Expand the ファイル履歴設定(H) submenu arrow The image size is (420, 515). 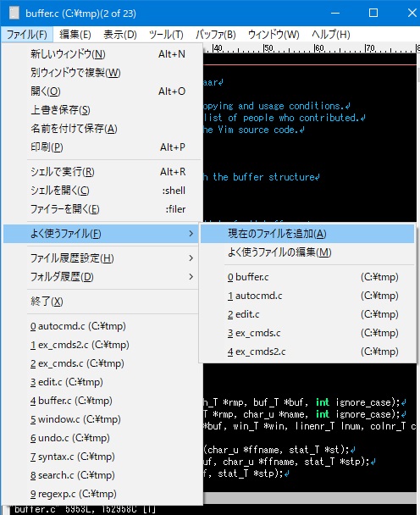tap(191, 258)
